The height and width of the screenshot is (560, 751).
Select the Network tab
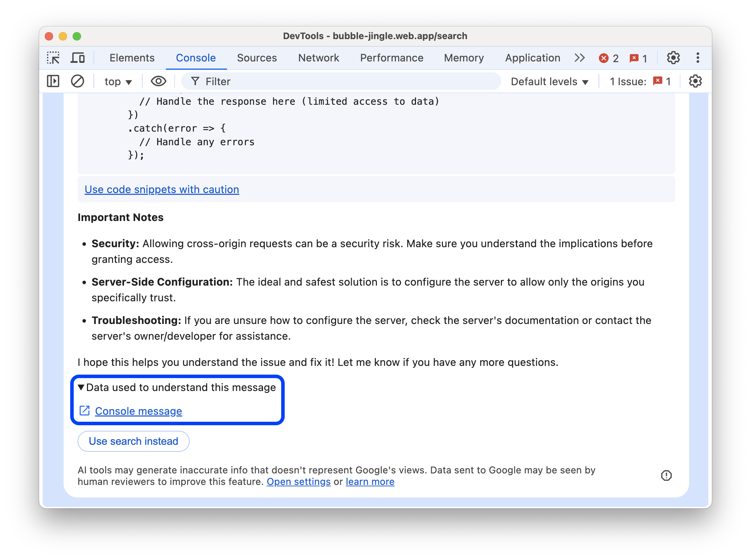[x=319, y=58]
